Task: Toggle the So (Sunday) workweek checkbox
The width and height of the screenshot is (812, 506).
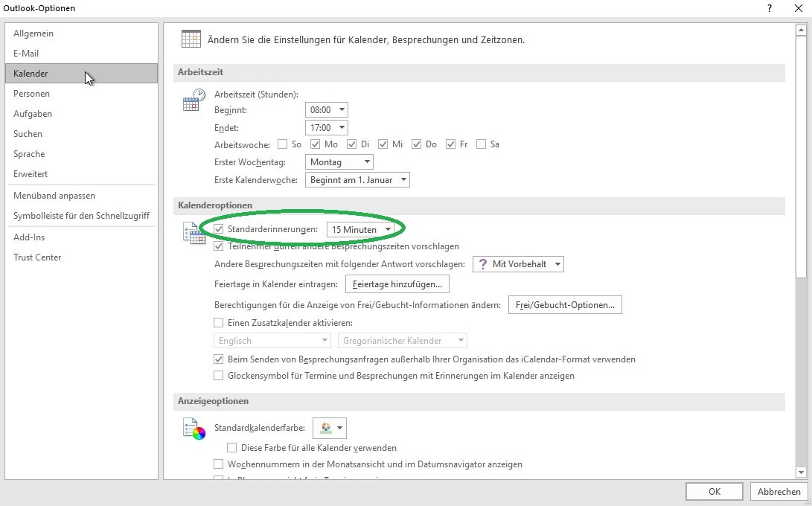Action: pos(282,144)
